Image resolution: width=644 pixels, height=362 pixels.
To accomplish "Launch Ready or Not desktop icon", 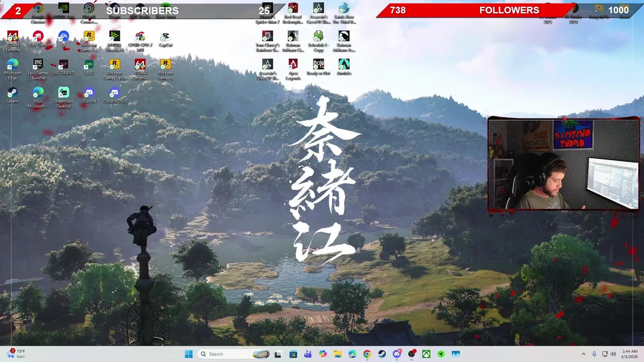I will click(x=318, y=67).
